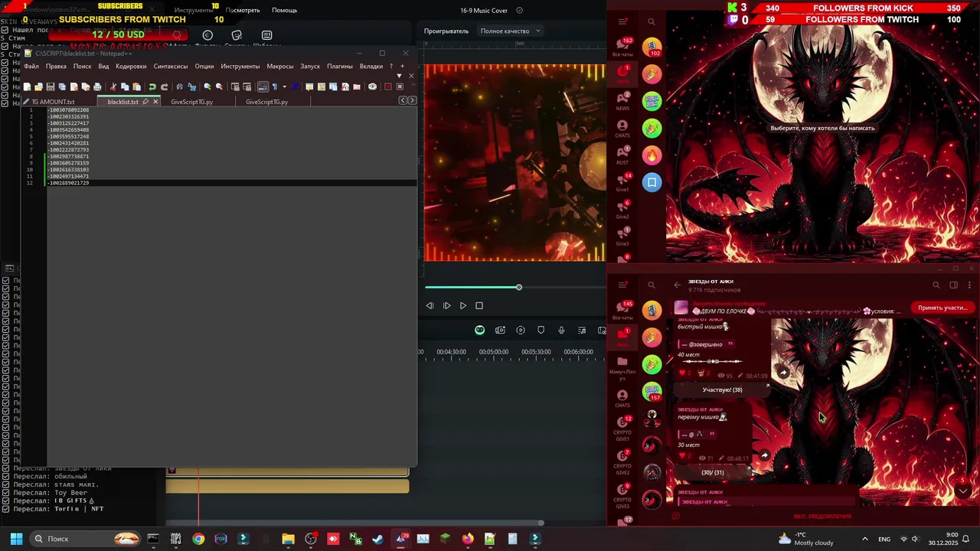Click the Cut scissors icon in Notepad++
Screen dimensions: 980x551
pos(113,86)
